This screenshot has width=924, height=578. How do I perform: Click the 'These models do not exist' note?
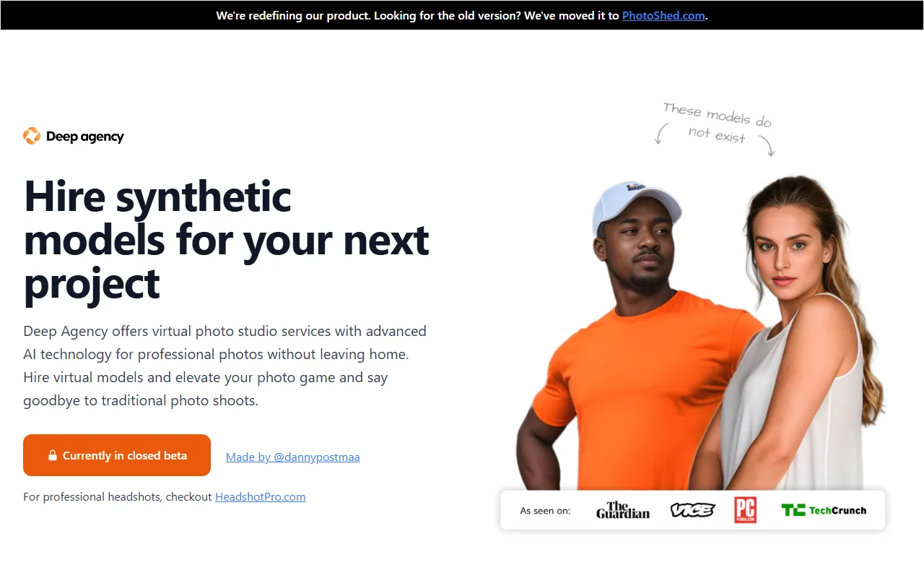click(717, 124)
